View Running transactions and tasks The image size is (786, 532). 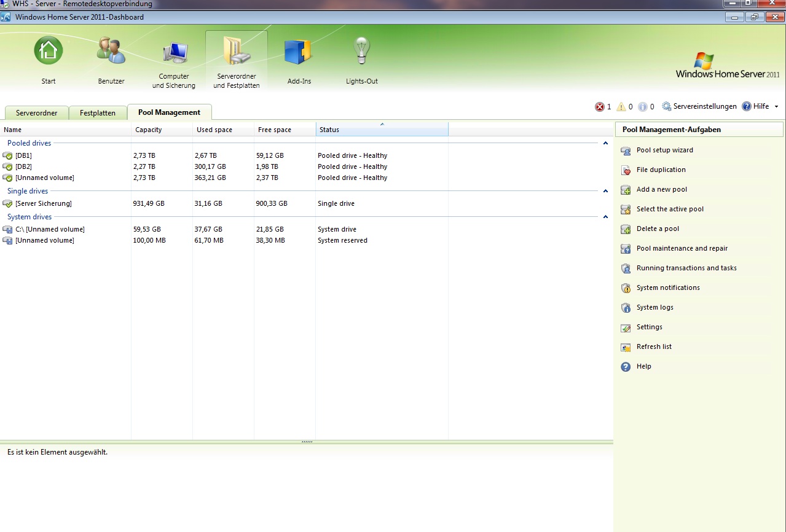[686, 268]
